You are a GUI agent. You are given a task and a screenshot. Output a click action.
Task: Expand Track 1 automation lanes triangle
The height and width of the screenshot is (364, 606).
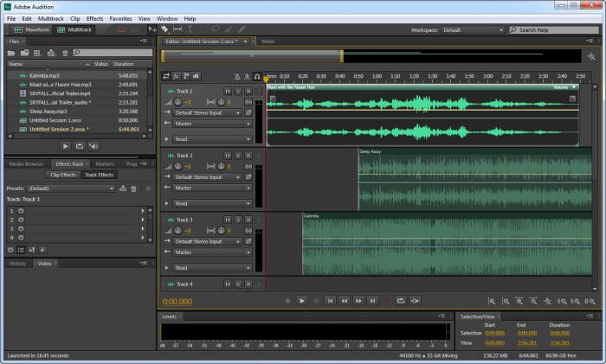166,139
